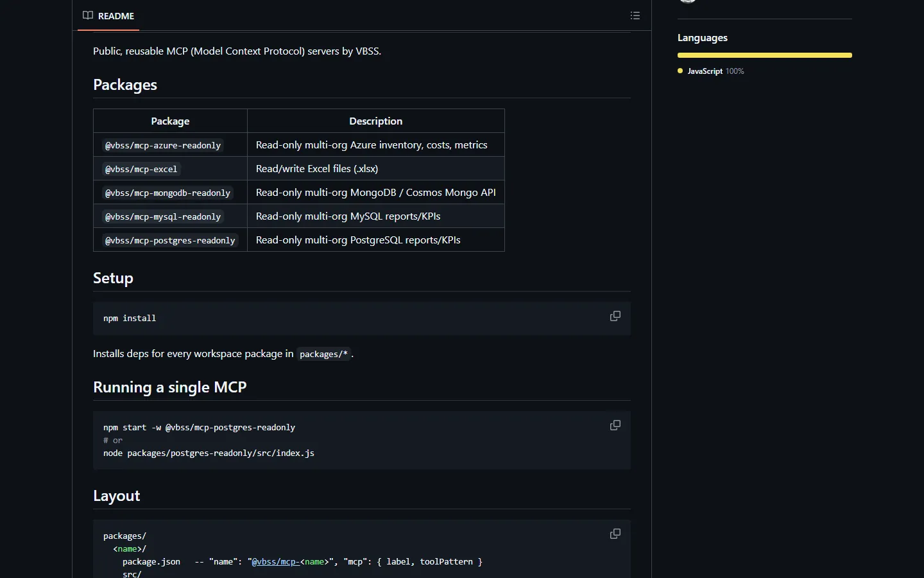Click the JavaScript language link
Viewport: 924px width, 578px height.
coord(715,71)
